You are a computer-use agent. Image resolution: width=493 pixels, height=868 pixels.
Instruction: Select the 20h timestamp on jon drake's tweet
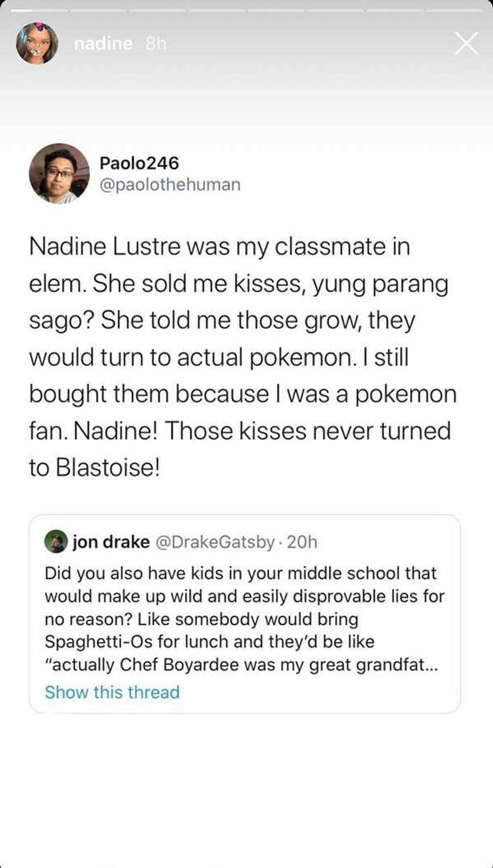pos(302,542)
